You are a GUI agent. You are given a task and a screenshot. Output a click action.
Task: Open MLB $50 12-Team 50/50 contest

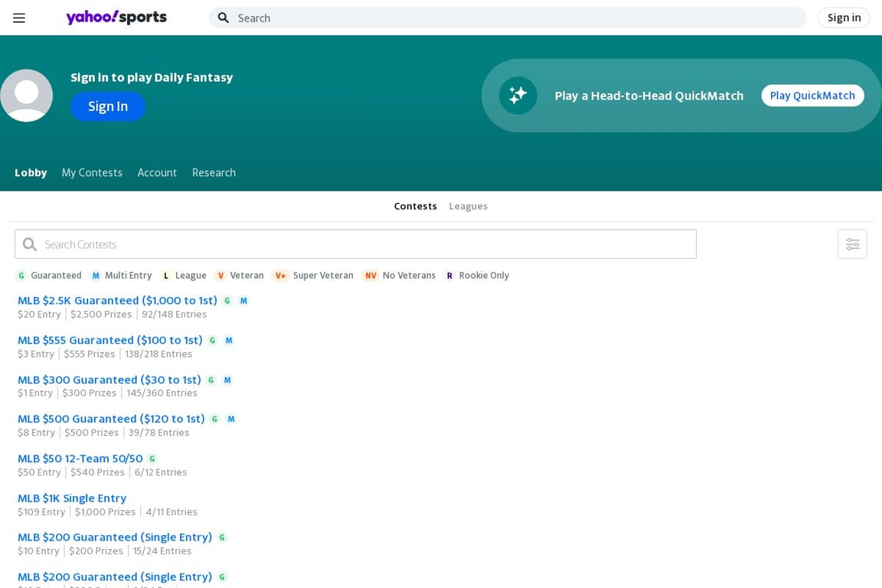[80, 459]
